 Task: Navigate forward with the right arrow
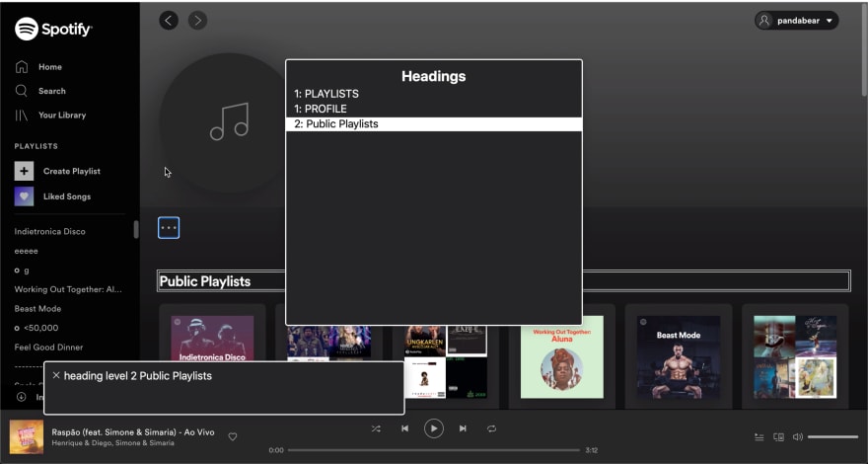[x=197, y=21]
